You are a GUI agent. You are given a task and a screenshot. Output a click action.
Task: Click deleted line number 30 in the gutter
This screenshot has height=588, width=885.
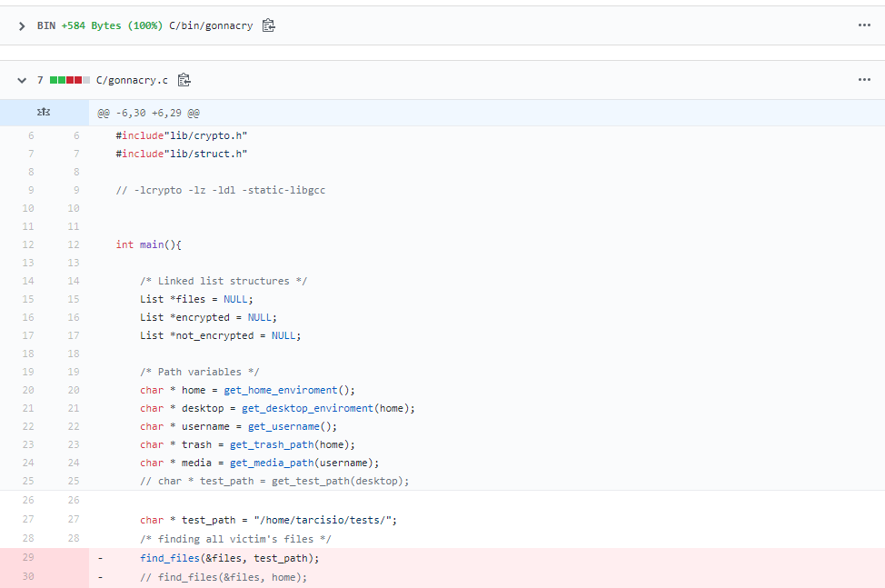[28, 576]
